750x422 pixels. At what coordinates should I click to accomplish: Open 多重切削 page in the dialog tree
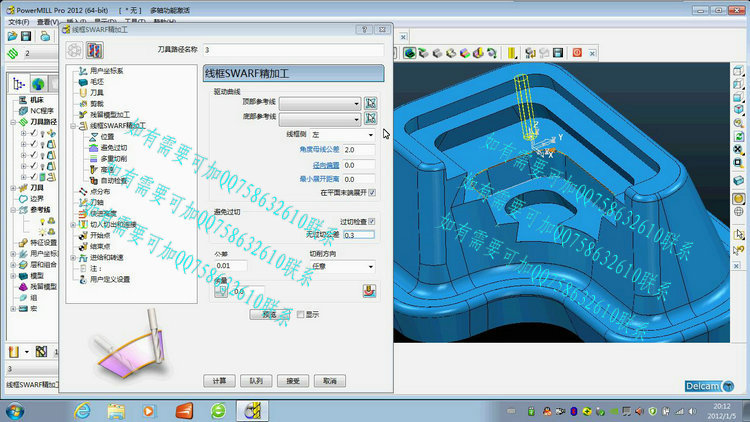click(x=114, y=159)
